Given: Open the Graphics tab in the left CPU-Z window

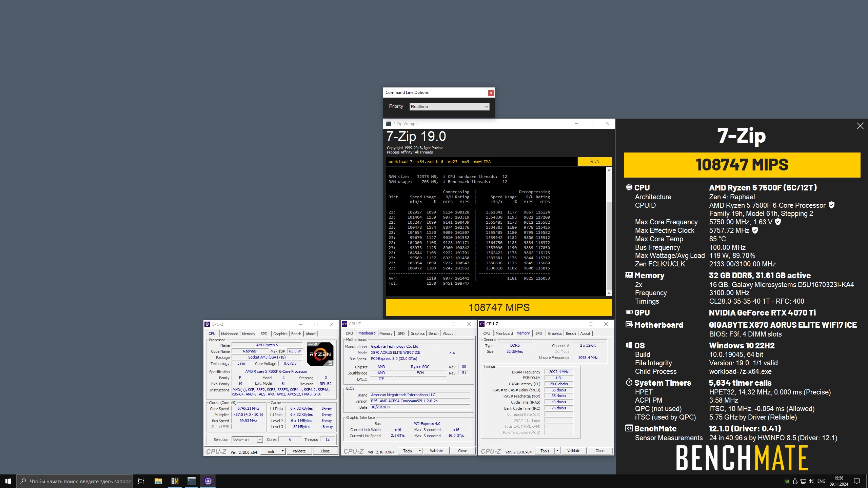Looking at the screenshot, I should pos(280,334).
